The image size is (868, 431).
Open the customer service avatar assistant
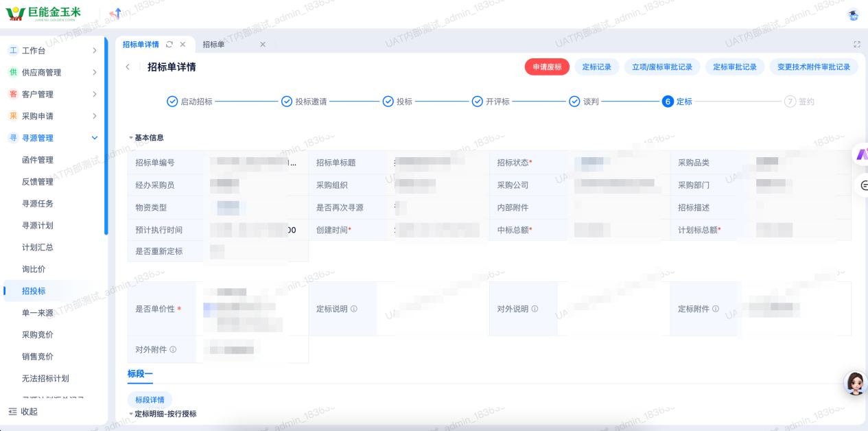coord(855,383)
